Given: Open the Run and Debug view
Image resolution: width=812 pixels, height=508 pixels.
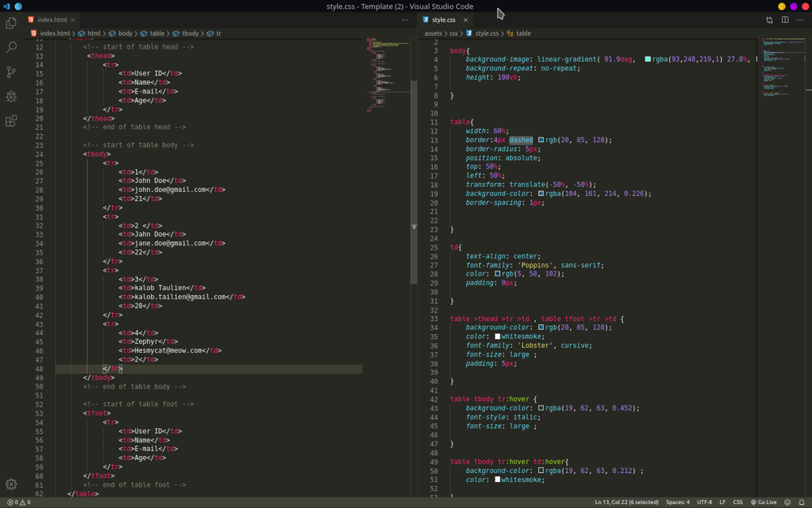Looking at the screenshot, I should [11, 97].
